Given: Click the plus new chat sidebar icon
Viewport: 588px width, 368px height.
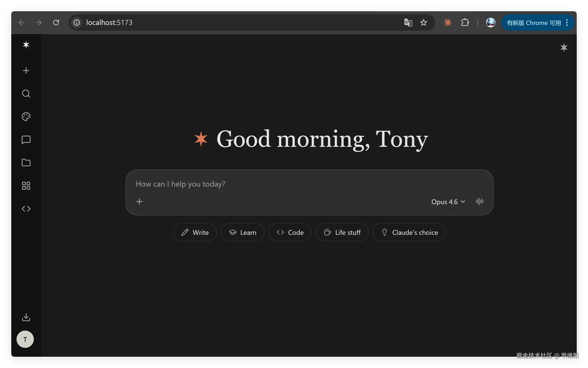Looking at the screenshot, I should click(26, 71).
